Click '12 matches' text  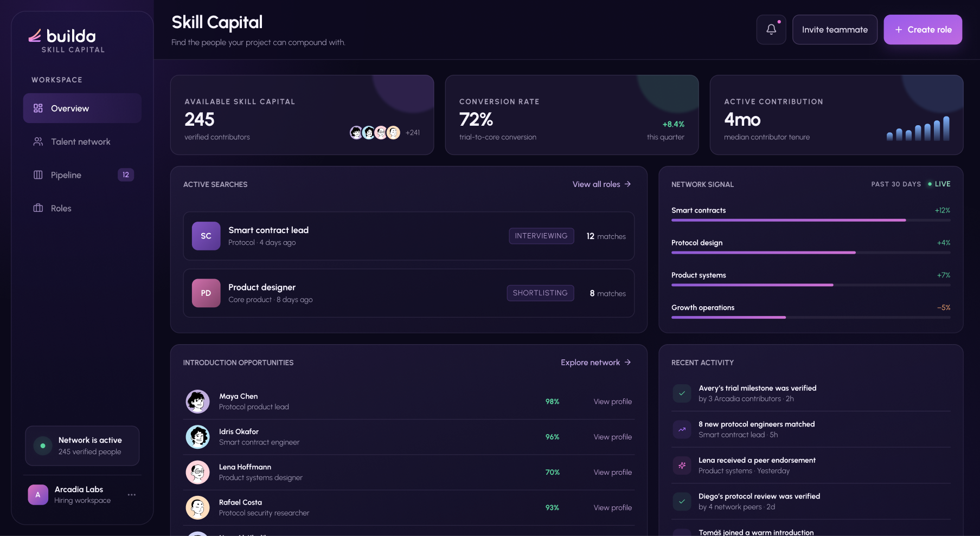pos(606,236)
